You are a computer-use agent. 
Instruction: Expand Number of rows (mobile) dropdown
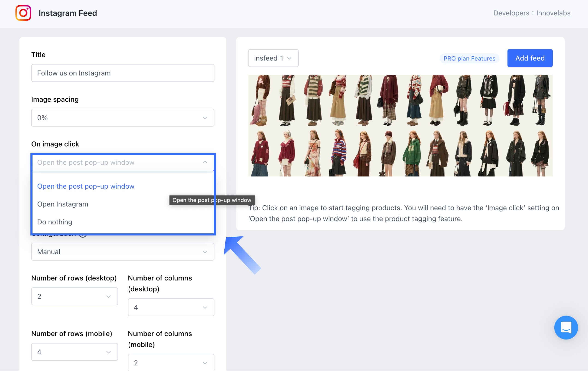click(x=74, y=352)
